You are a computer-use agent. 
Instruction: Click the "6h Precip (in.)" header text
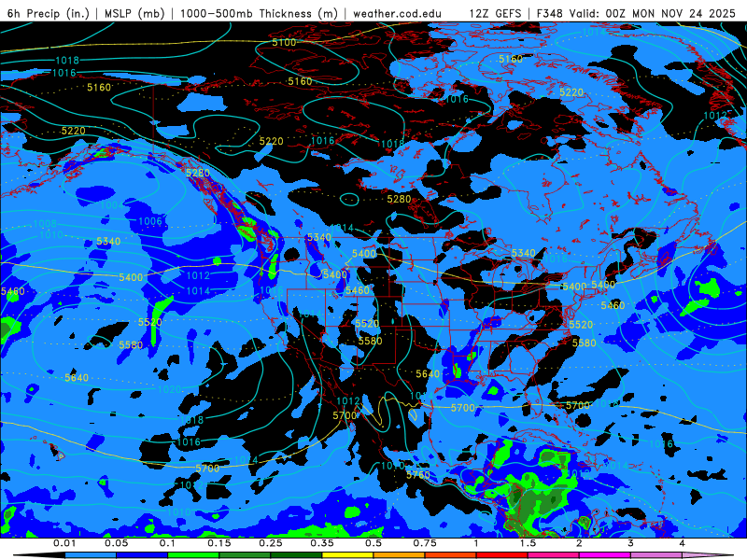tap(49, 13)
